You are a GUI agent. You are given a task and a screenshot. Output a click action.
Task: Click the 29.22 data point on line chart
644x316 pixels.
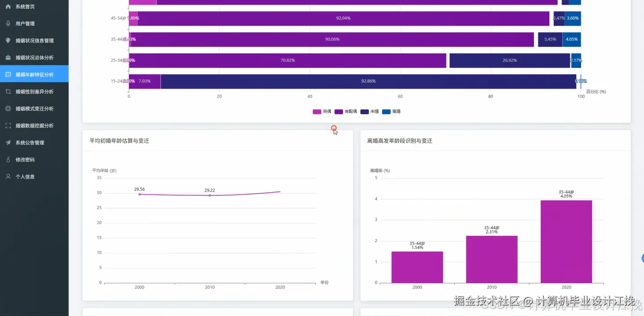pyautogui.click(x=210, y=195)
